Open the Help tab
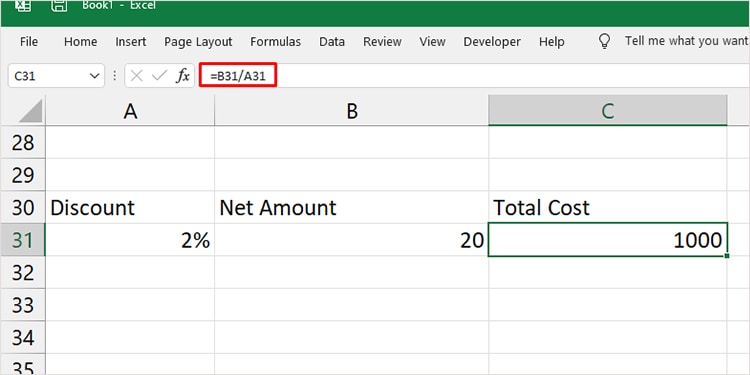The image size is (750, 375). point(551,42)
